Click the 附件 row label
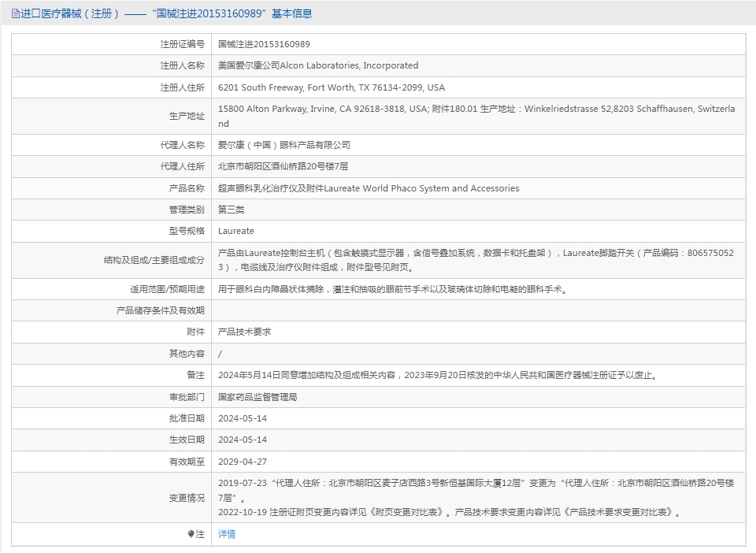The image size is (756, 553). pyautogui.click(x=196, y=332)
